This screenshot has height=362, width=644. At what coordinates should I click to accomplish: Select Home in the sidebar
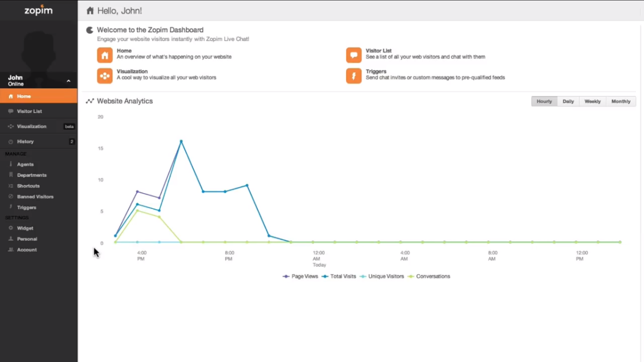click(39, 97)
